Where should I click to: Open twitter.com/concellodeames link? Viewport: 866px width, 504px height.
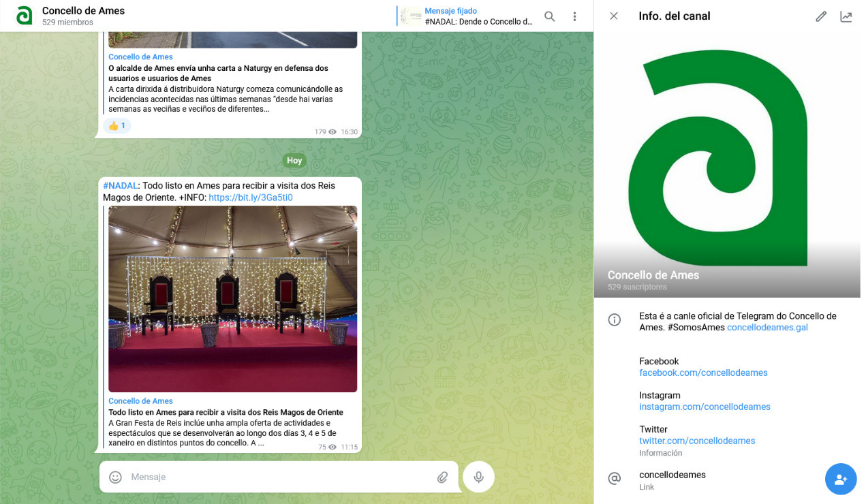[697, 441]
